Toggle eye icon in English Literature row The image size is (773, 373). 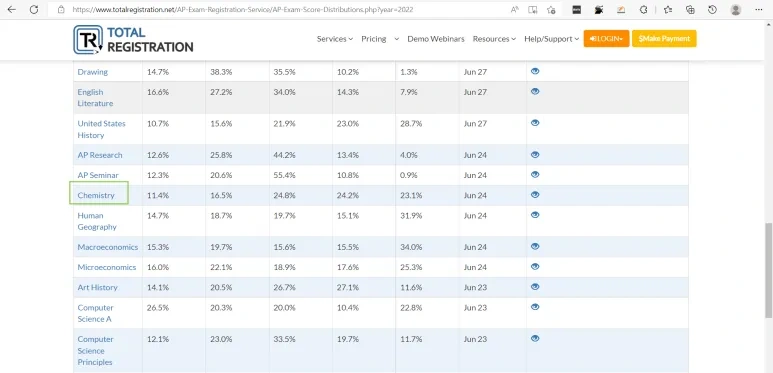pos(535,92)
